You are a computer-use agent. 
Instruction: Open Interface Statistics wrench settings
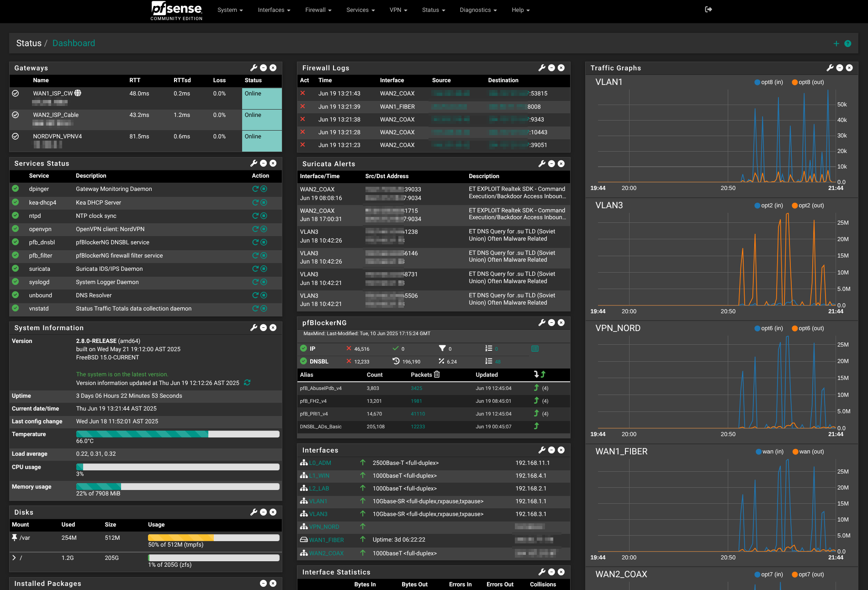(x=542, y=572)
